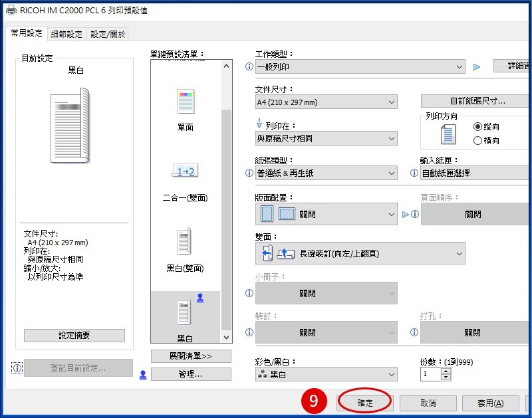The image size is (532, 418).
Task: Click the 展開清單>> button
Action: coord(191,356)
